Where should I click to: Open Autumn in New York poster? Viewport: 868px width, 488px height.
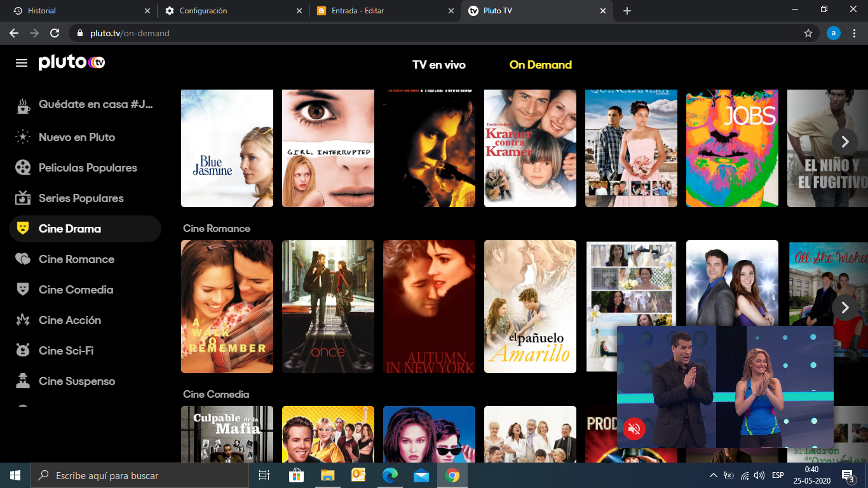tap(429, 306)
